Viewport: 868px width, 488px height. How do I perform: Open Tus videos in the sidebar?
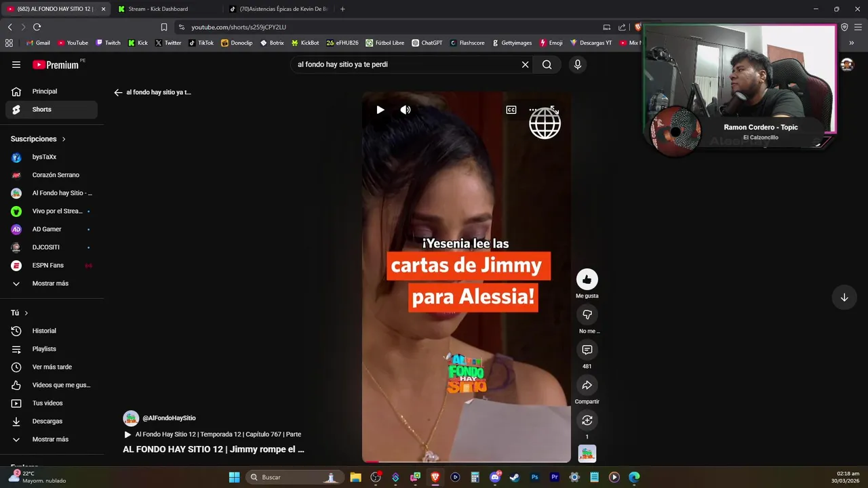(x=52, y=403)
